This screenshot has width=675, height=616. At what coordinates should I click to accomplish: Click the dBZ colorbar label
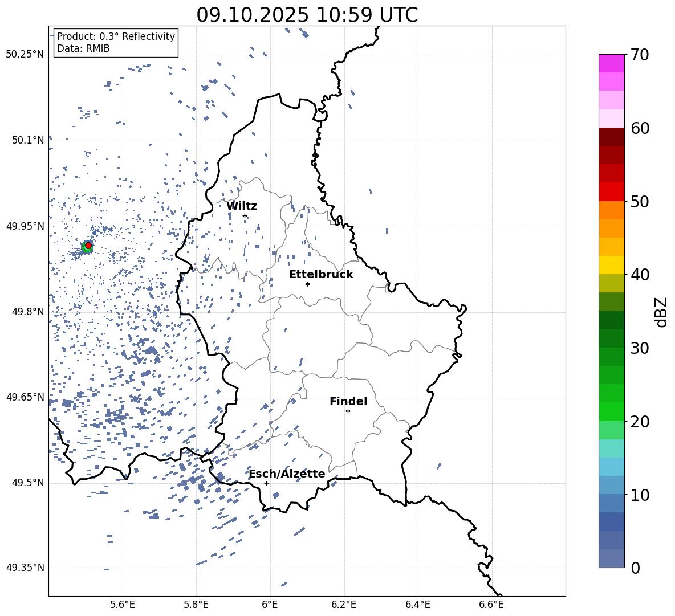[661, 312]
